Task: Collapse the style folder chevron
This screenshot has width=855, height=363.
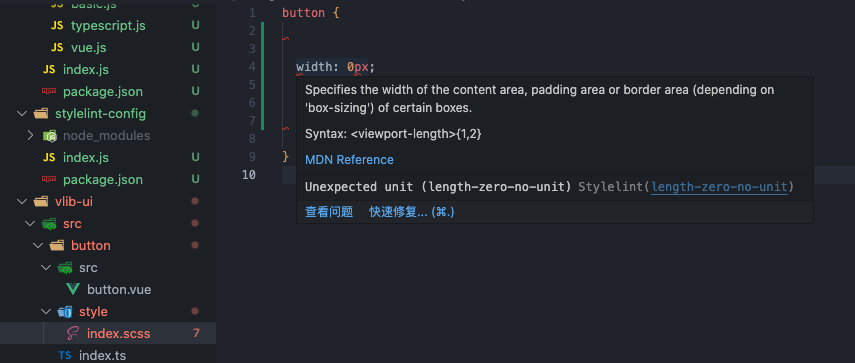Action: click(46, 311)
